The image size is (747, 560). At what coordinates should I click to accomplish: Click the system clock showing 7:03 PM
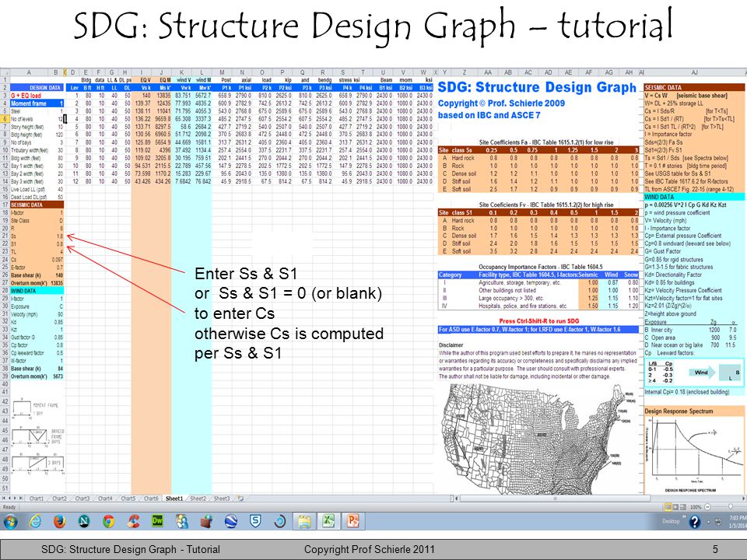tap(738, 521)
